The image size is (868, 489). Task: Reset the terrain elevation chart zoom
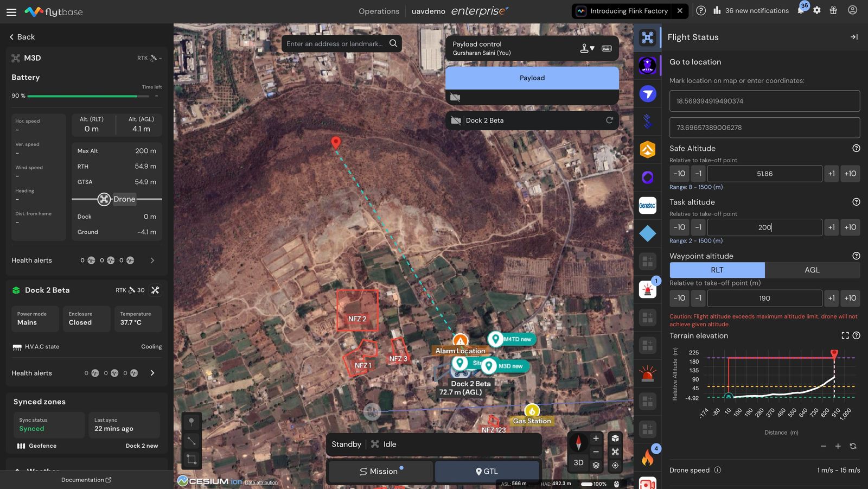853,446
